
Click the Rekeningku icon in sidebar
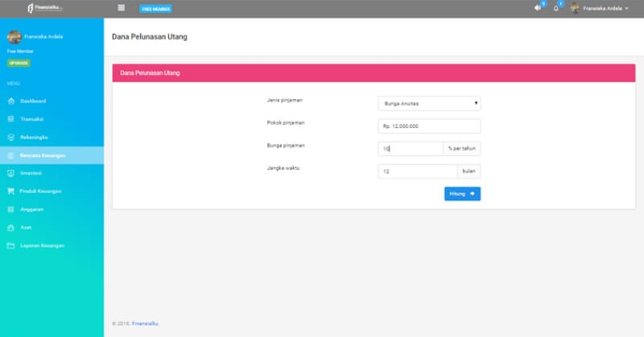click(x=11, y=137)
